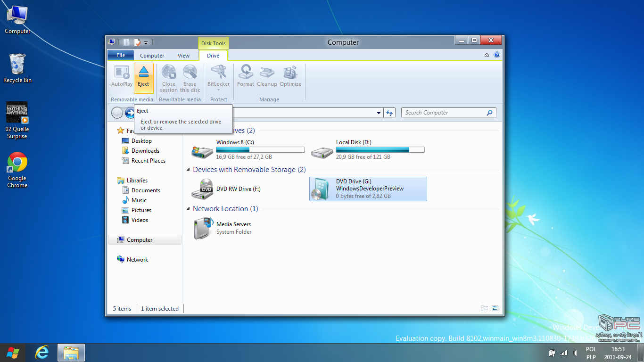This screenshot has width=644, height=362.
Task: Click into the Search Computer field
Action: 443,113
